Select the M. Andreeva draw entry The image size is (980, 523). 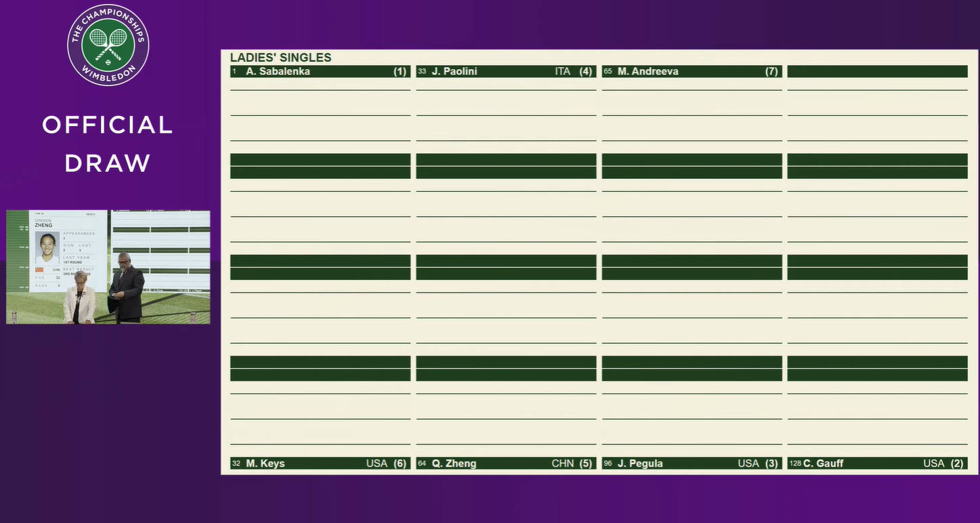[x=691, y=71]
